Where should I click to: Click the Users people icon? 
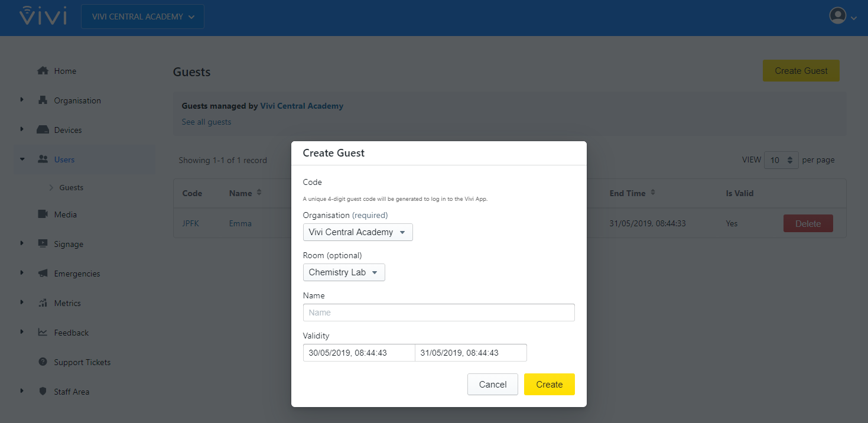point(43,160)
